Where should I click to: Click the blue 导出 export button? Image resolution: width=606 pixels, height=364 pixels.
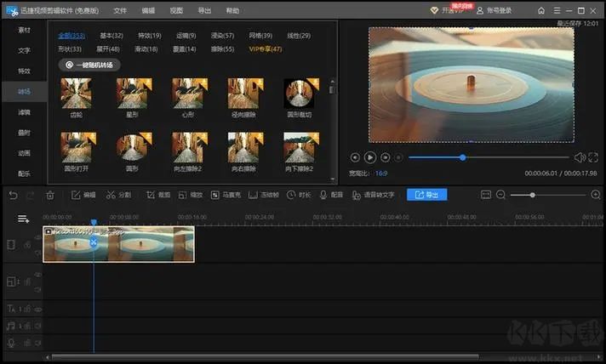point(426,195)
